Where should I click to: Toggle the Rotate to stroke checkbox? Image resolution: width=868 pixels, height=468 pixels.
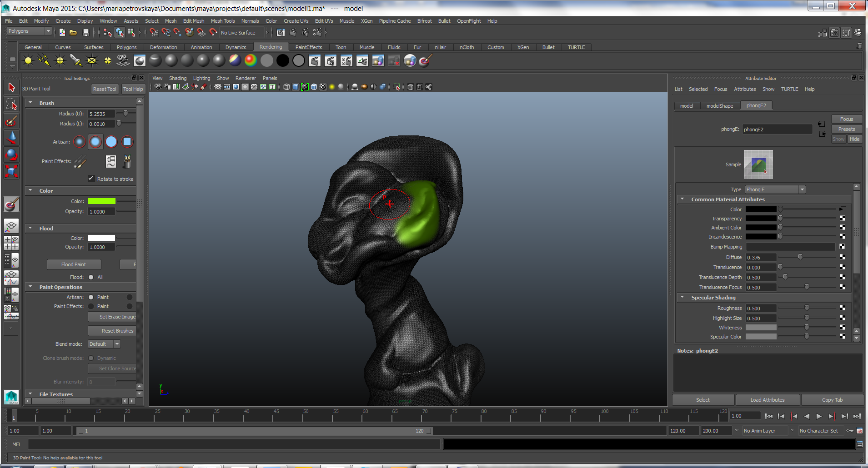coord(91,178)
